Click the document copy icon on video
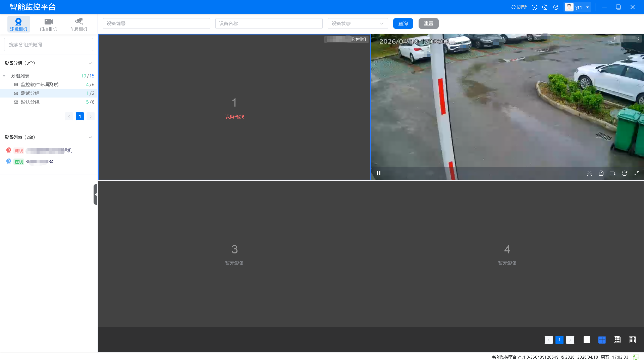This screenshot has width=644, height=362. (601, 173)
